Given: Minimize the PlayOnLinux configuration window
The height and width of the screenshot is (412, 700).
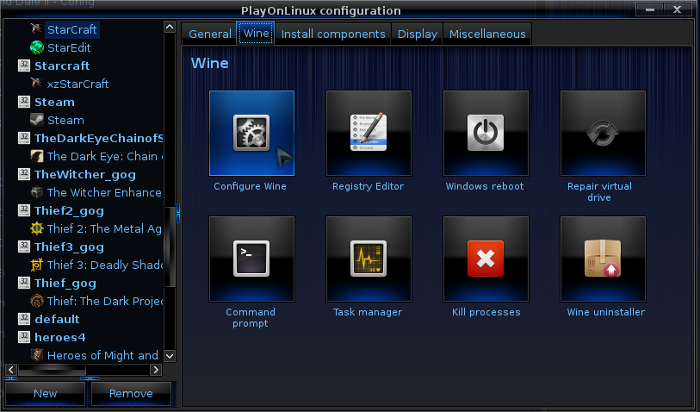Looking at the screenshot, I should (x=650, y=9).
